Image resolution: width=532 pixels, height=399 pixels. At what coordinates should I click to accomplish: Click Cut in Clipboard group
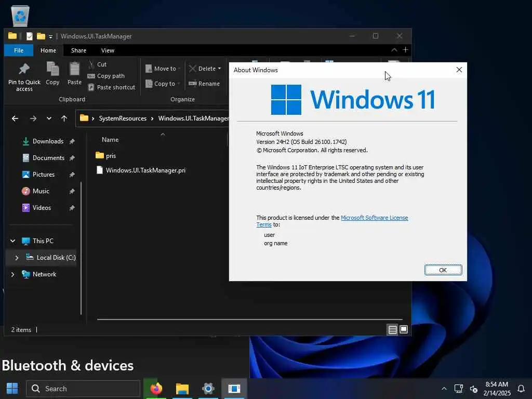pyautogui.click(x=97, y=64)
